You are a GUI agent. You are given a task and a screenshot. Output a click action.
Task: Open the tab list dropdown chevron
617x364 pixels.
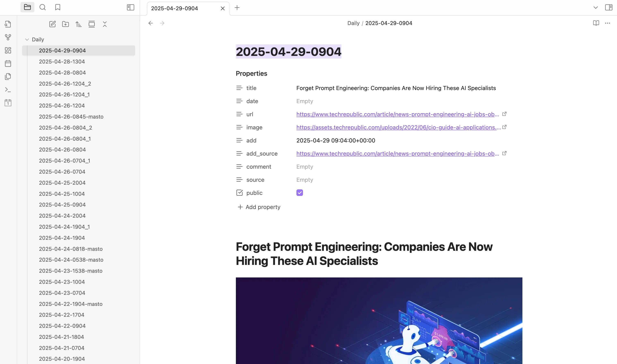596,8
